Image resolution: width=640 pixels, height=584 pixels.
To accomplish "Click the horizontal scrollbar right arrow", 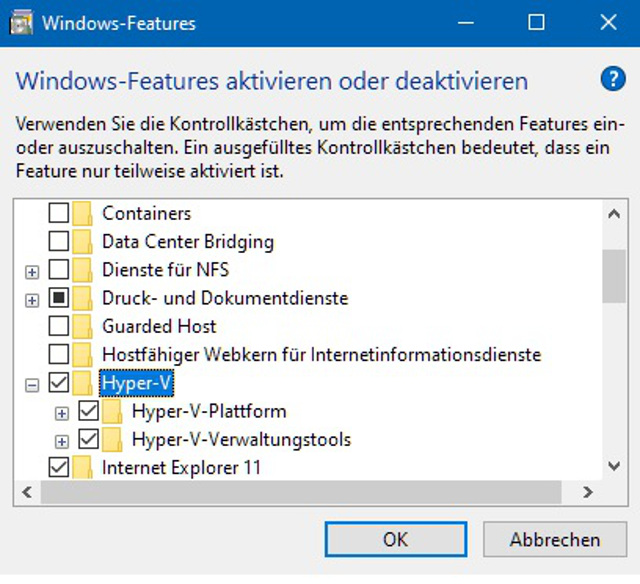I will [587, 492].
